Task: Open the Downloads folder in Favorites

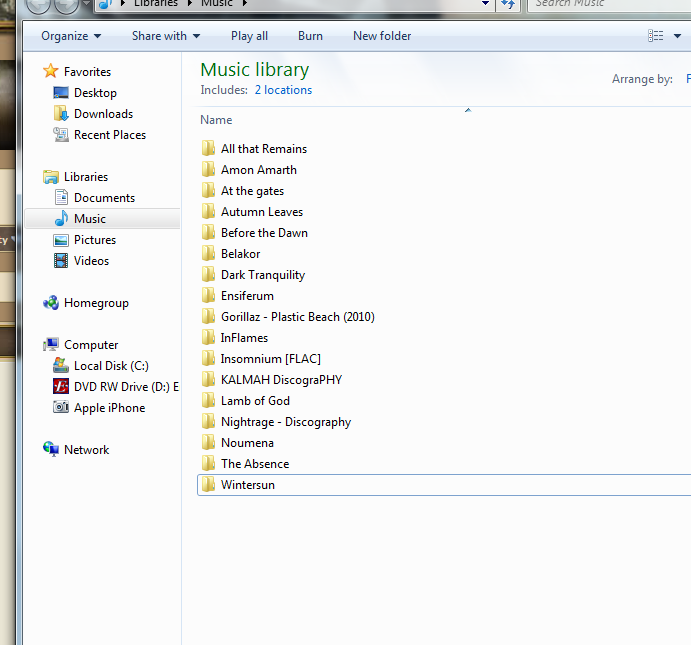Action: coord(102,114)
